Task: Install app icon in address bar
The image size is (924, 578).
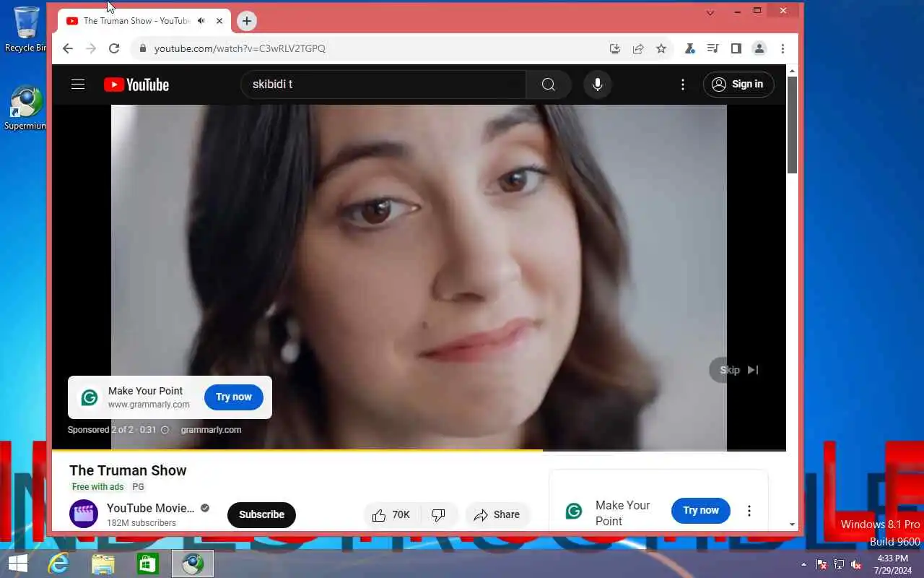Action: click(x=615, y=48)
